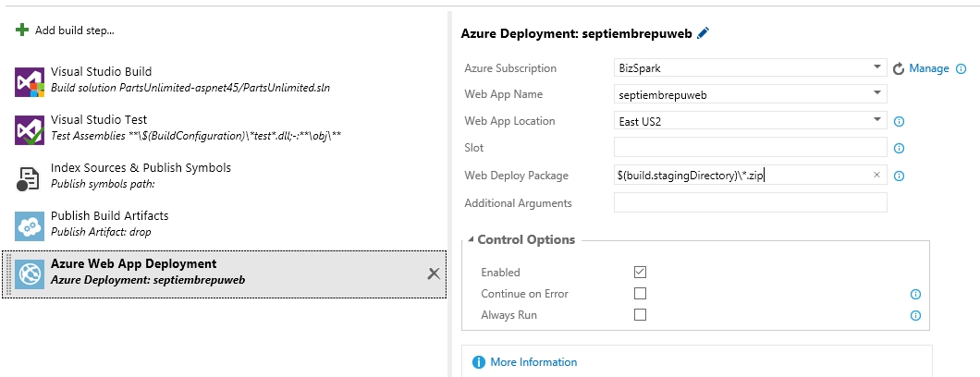Click the selected step's 'Azure Deployment: septiembrepuweb' subtitle
This screenshot has width=980, height=377.
coord(148,280)
